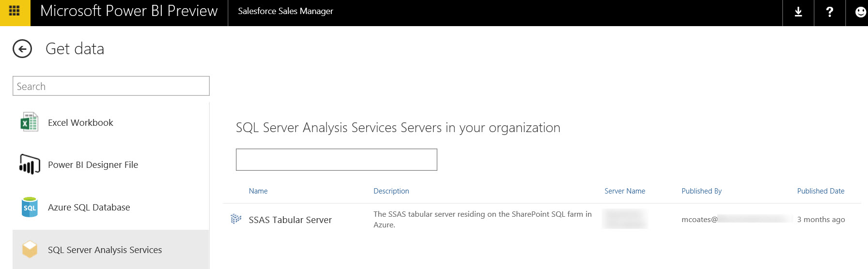This screenshot has height=269, width=868.
Task: Click the SSAS tabular server description text
Action: coord(482,219)
